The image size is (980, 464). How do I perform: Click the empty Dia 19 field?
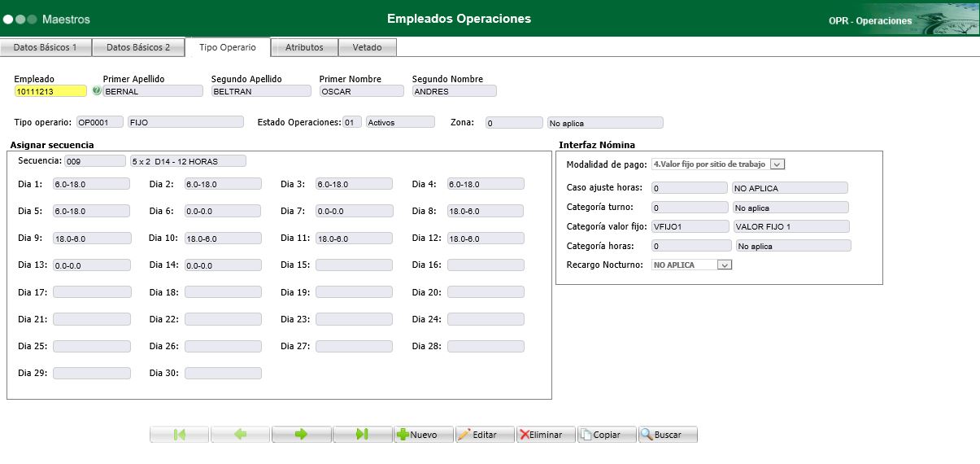[x=354, y=292]
